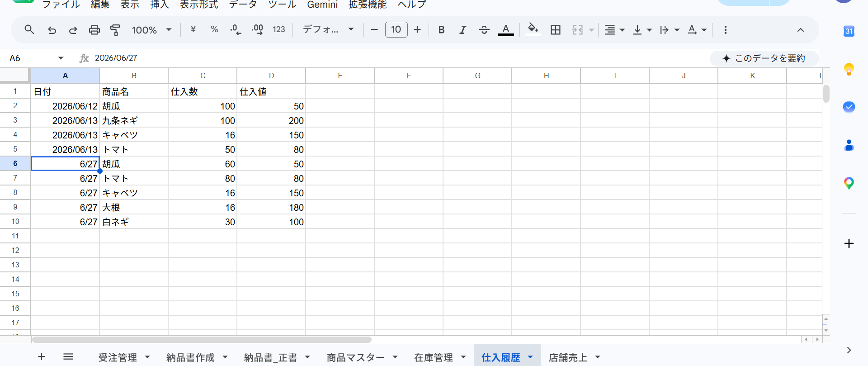The image size is (868, 366).
Task: Open the all sheets list icon
Action: click(x=68, y=356)
